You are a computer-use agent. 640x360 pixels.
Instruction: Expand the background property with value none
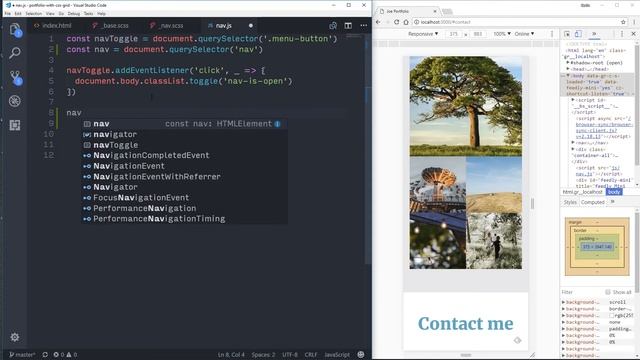(x=564, y=322)
